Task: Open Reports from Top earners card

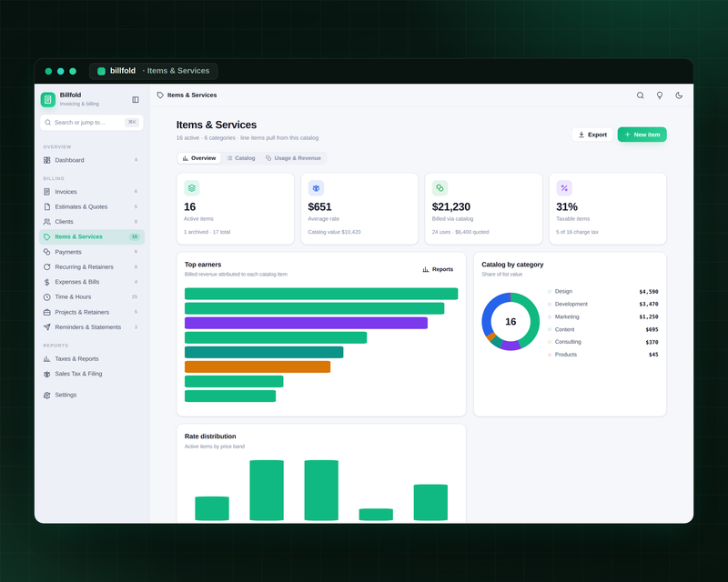Action: pyautogui.click(x=438, y=269)
